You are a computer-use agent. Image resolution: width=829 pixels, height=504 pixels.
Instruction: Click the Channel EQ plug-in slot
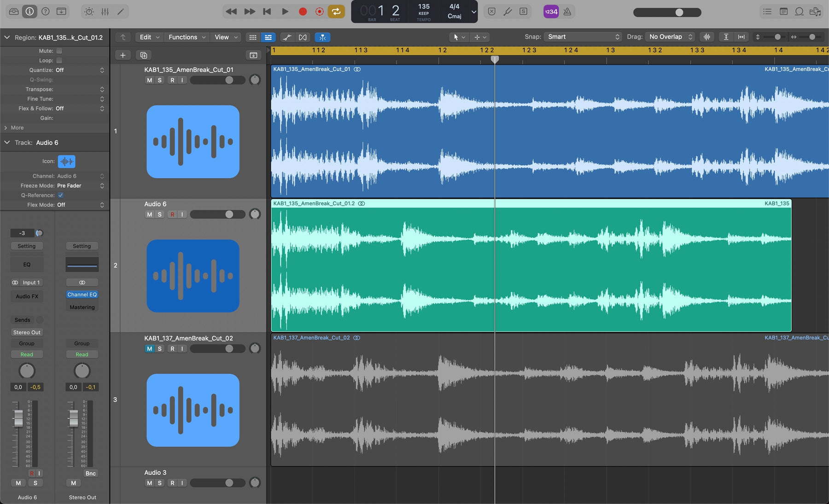click(82, 295)
